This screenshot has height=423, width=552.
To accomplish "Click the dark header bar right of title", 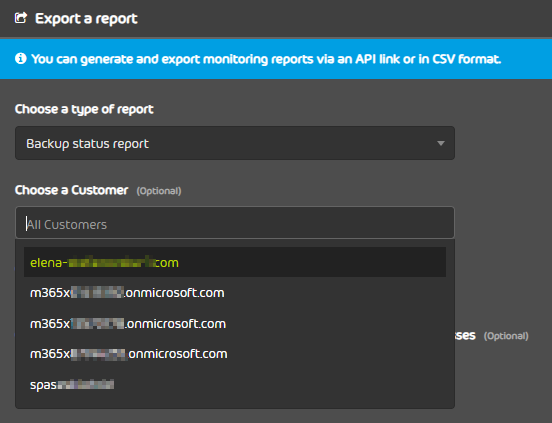I will [345, 18].
